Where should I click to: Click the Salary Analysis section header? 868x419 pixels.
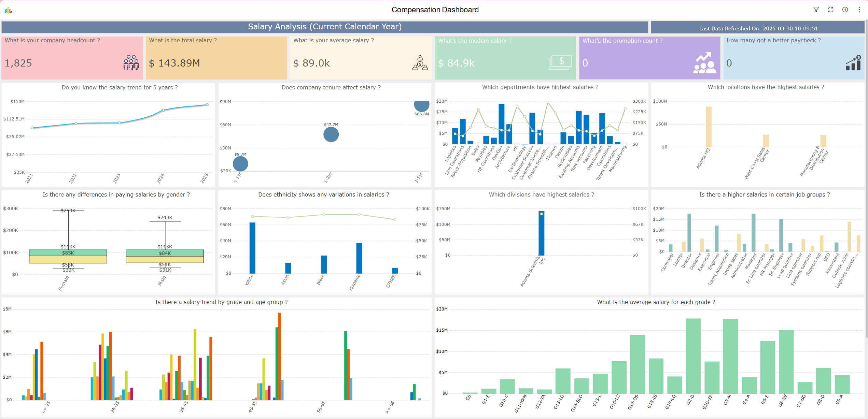[324, 27]
